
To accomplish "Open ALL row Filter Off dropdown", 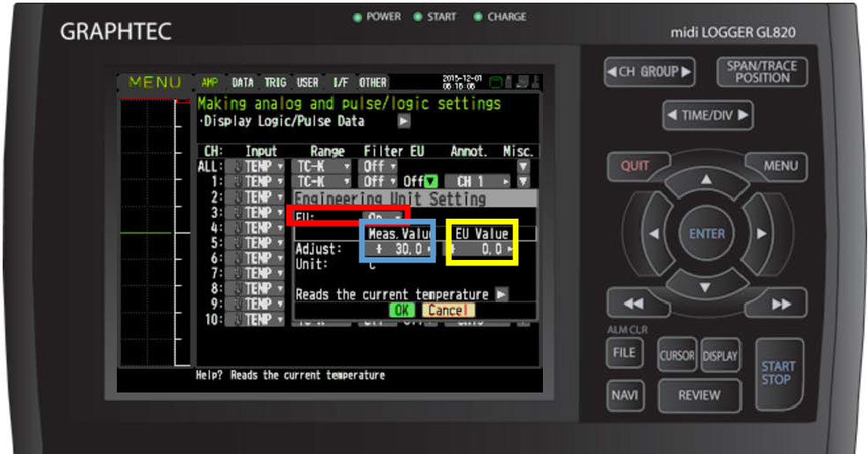I will tap(379, 166).
